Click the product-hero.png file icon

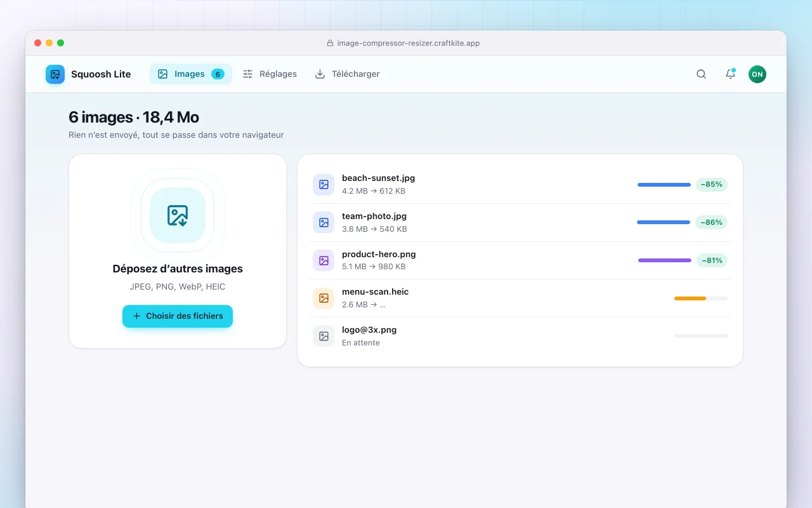[x=324, y=260]
